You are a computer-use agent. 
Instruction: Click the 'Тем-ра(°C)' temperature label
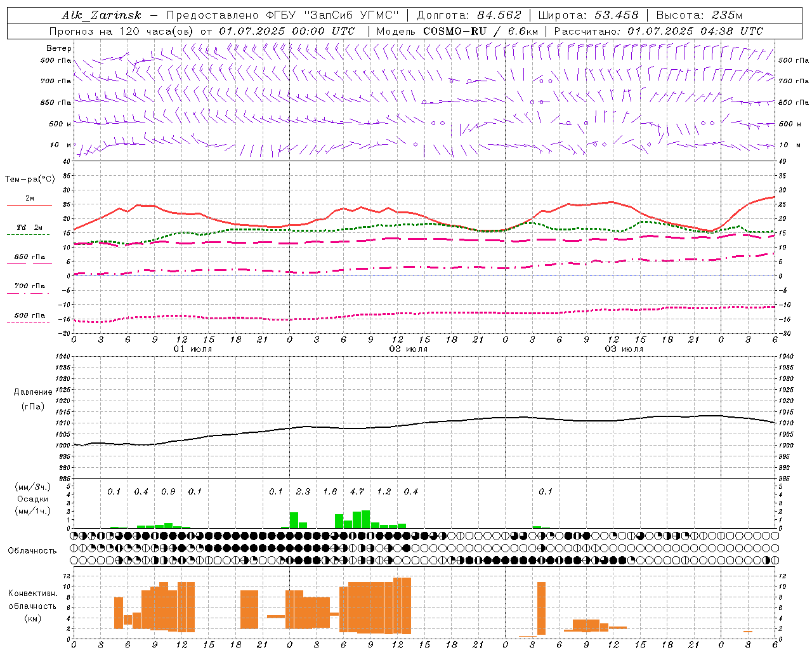[30, 180]
